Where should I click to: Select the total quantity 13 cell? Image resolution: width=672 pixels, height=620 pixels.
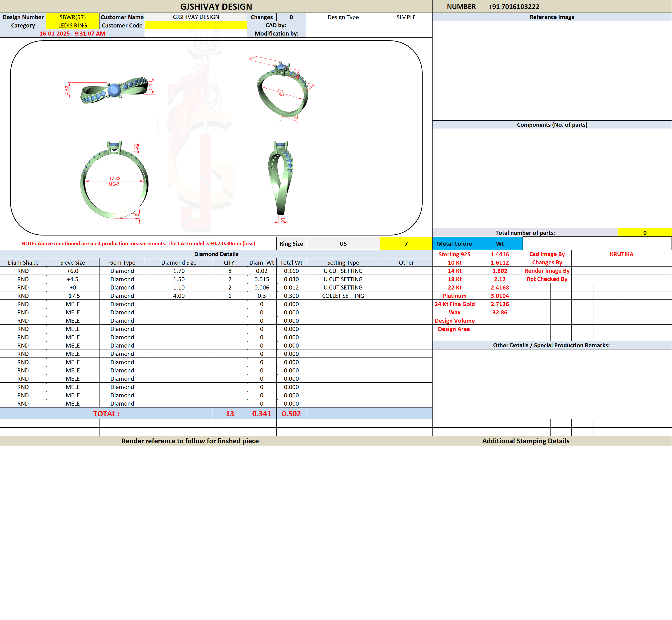pyautogui.click(x=230, y=414)
